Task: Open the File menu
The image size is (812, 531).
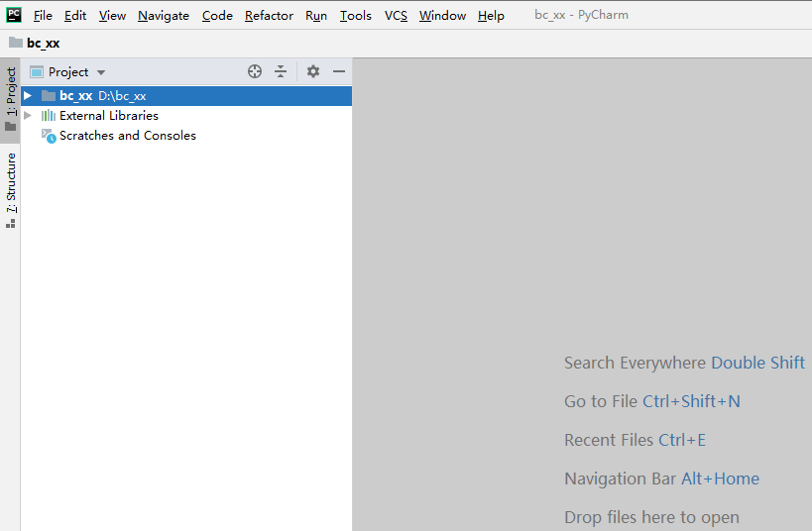Action: pos(43,16)
